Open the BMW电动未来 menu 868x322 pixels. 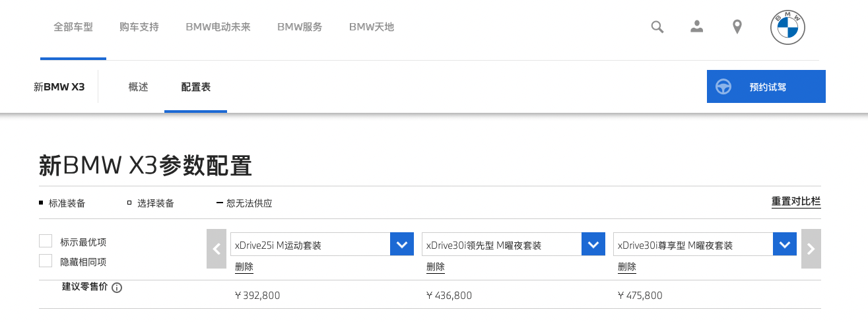(218, 27)
